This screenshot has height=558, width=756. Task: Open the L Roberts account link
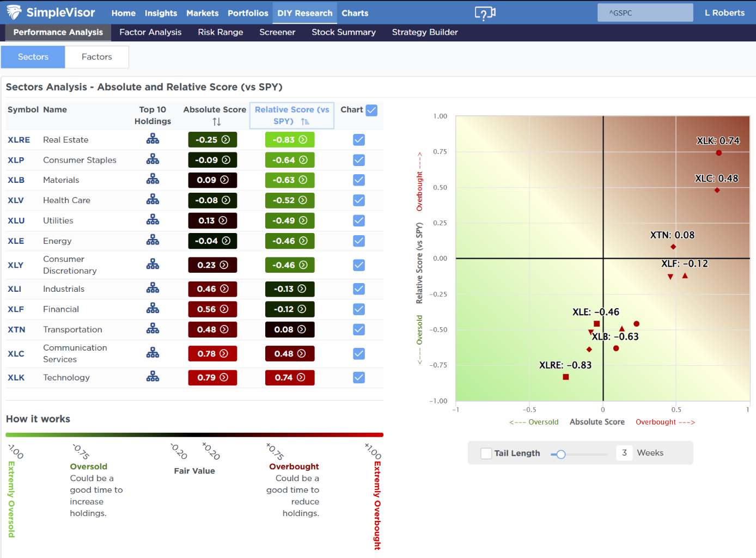coord(724,13)
